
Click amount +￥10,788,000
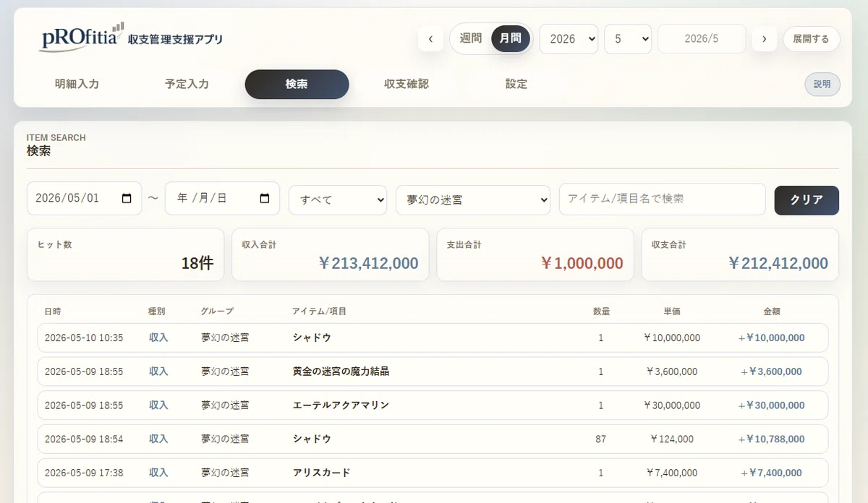click(x=772, y=439)
